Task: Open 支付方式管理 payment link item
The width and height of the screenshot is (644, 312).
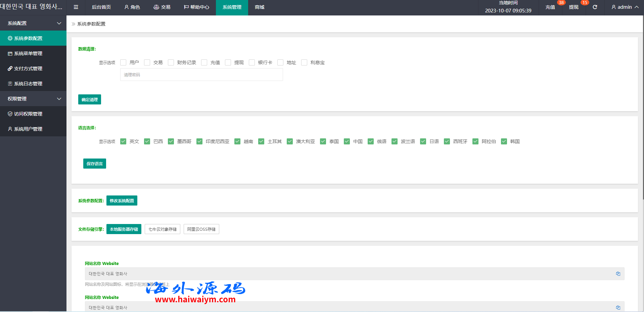Action: click(x=28, y=69)
